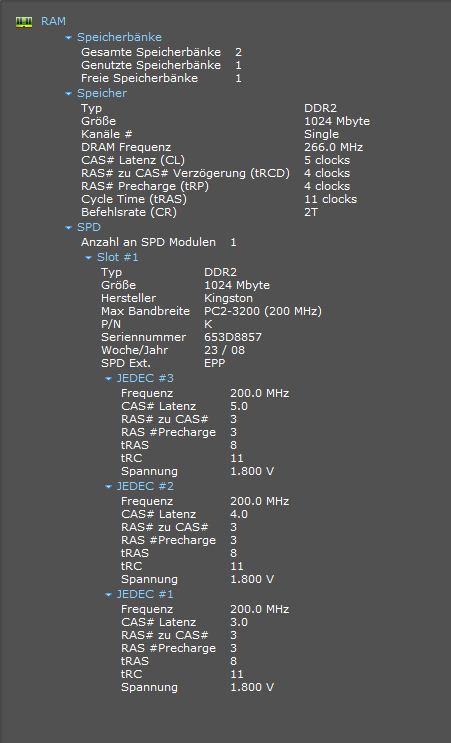The image size is (451, 743).
Task: Click the Seriennummer value 653D8857
Action: [233, 337]
